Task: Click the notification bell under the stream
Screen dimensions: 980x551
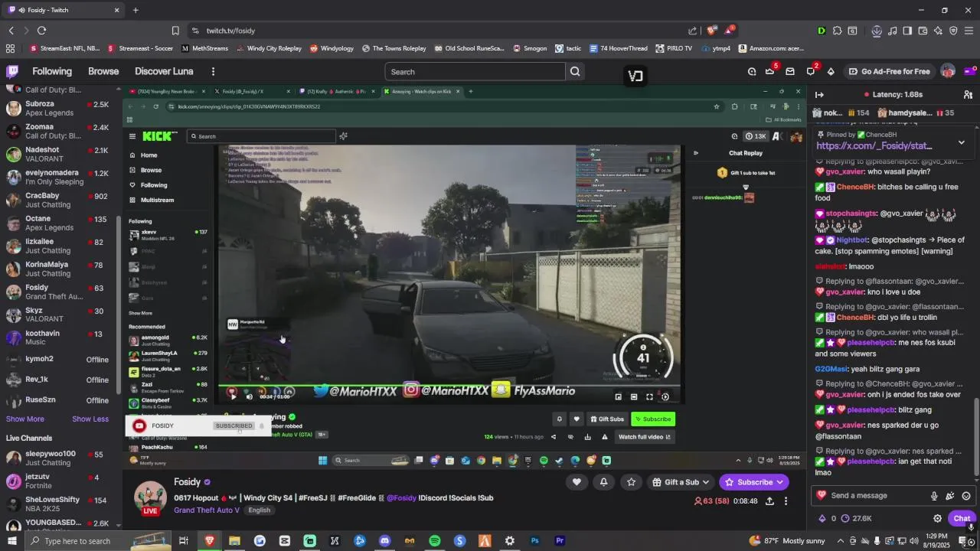Action: (603, 481)
